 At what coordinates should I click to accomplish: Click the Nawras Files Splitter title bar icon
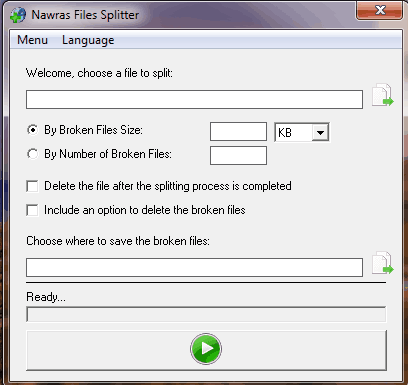tap(18, 15)
